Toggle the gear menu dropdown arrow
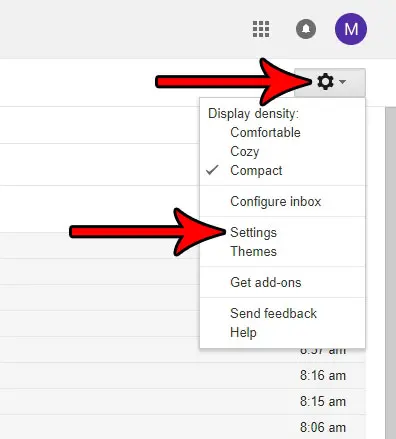The width and height of the screenshot is (396, 439). [x=342, y=82]
